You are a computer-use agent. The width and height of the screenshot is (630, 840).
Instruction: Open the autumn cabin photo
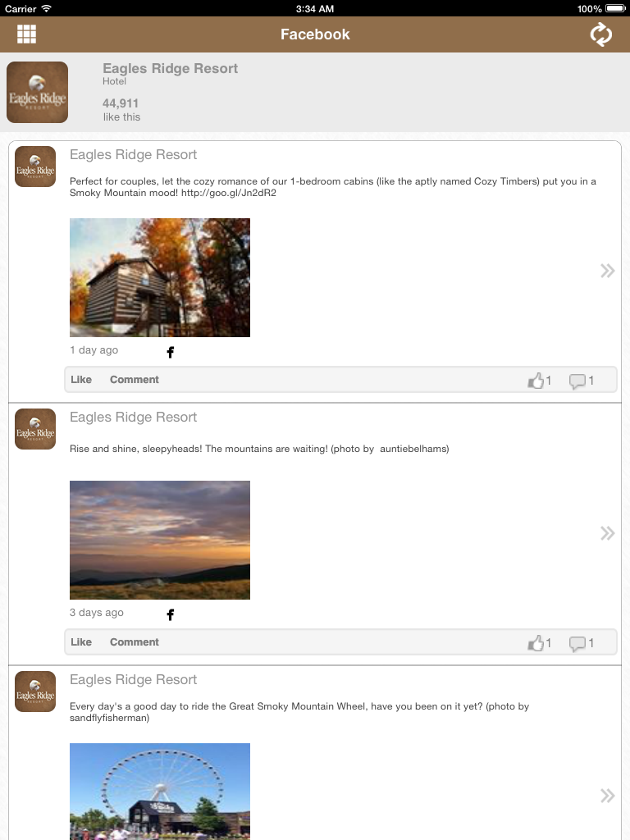160,277
